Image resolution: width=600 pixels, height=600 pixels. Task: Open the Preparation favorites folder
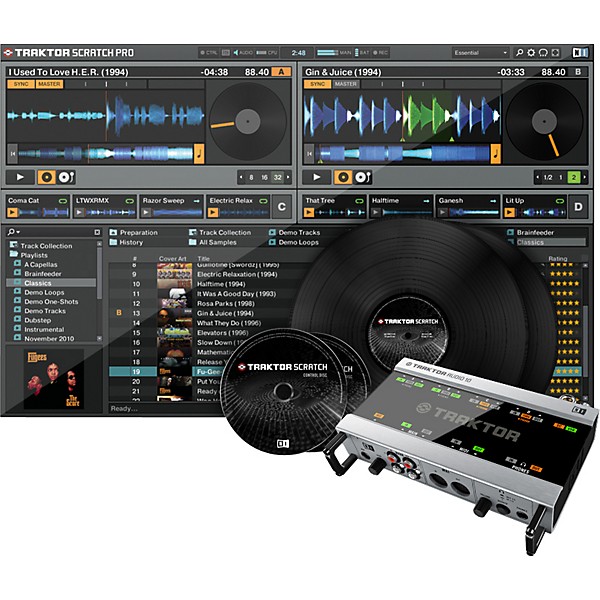pos(138,232)
